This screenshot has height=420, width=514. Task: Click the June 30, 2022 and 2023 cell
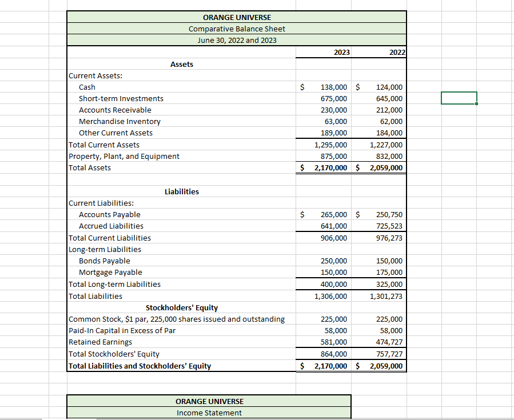(x=237, y=40)
